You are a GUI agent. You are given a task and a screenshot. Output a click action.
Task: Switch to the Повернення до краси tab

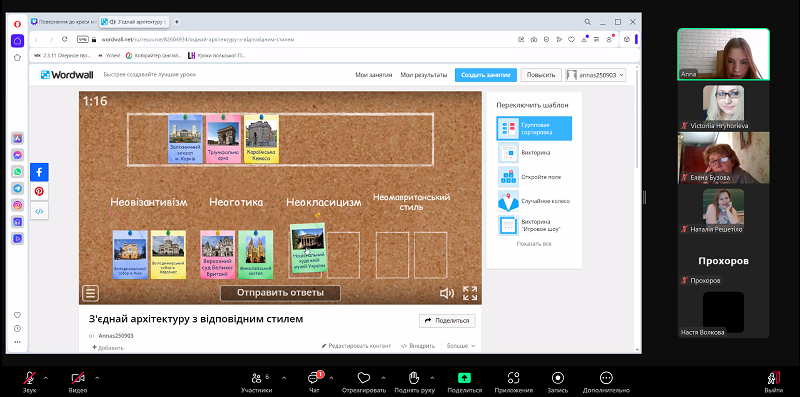[x=63, y=22]
